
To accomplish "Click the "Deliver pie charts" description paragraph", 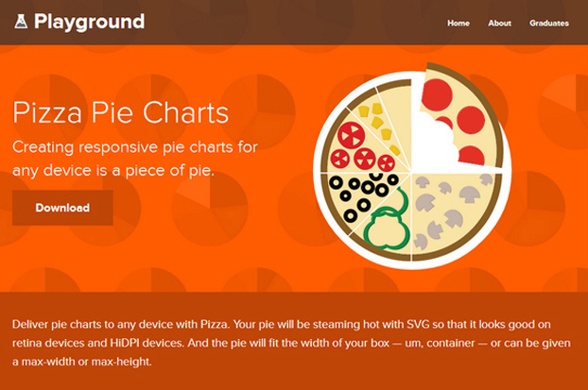I will (x=293, y=342).
